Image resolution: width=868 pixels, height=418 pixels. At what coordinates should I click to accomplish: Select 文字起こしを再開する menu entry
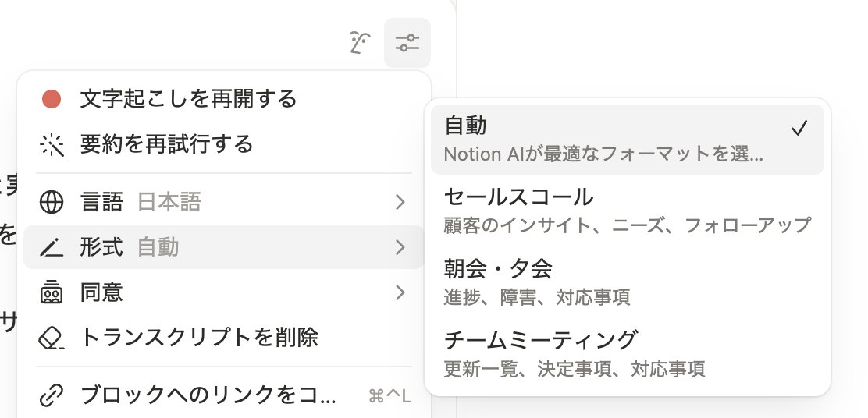point(224,100)
